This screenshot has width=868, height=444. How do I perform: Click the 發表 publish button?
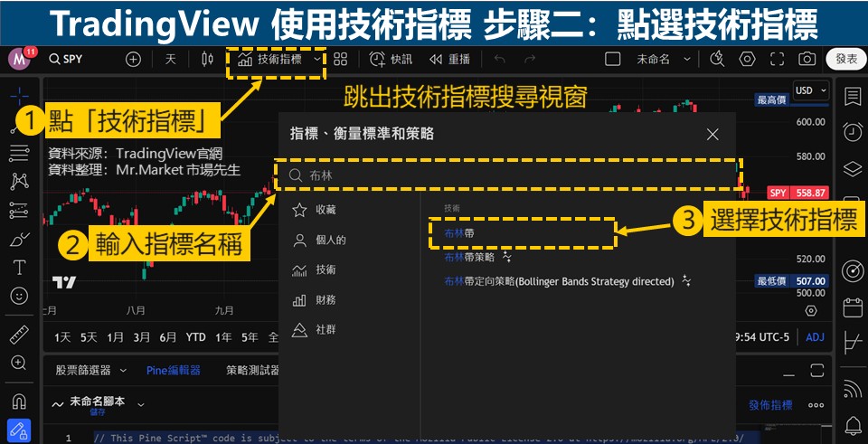coord(846,60)
